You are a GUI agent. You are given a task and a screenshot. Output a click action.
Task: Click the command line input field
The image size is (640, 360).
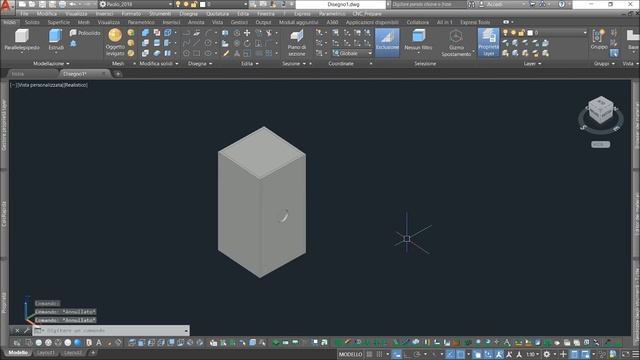[111, 330]
